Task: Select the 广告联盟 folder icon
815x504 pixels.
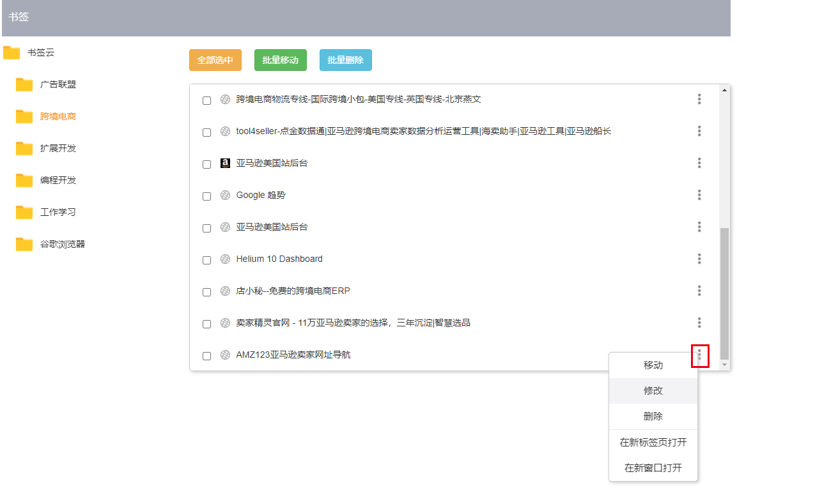Action: tap(24, 84)
